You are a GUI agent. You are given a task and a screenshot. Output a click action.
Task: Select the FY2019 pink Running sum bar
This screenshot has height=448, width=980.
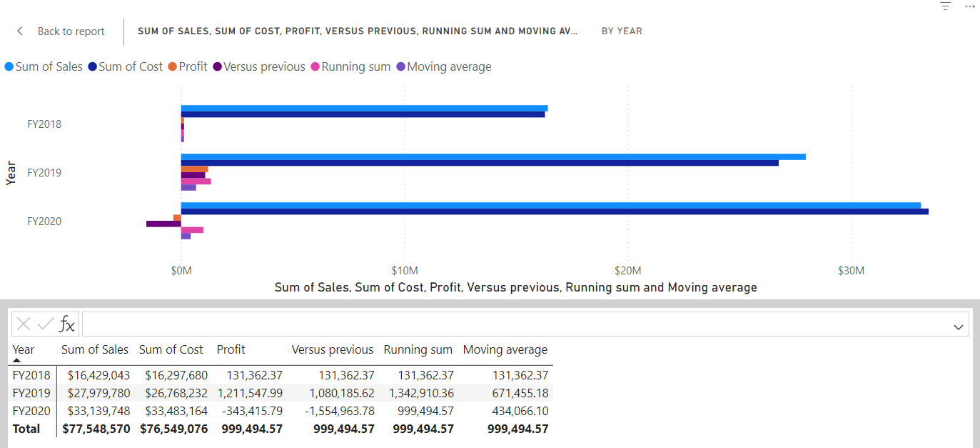pos(196,181)
